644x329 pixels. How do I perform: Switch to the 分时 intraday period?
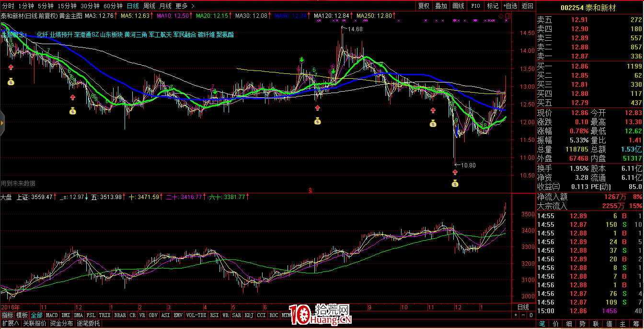click(8, 6)
